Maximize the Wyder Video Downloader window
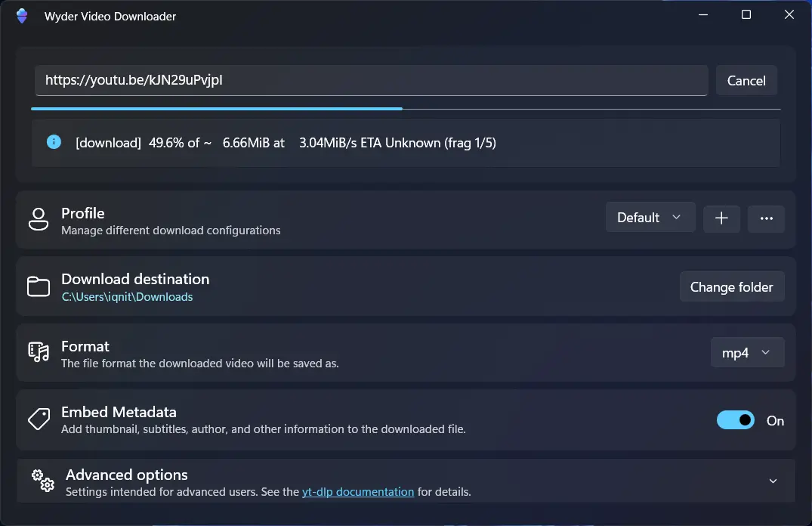 [x=746, y=14]
